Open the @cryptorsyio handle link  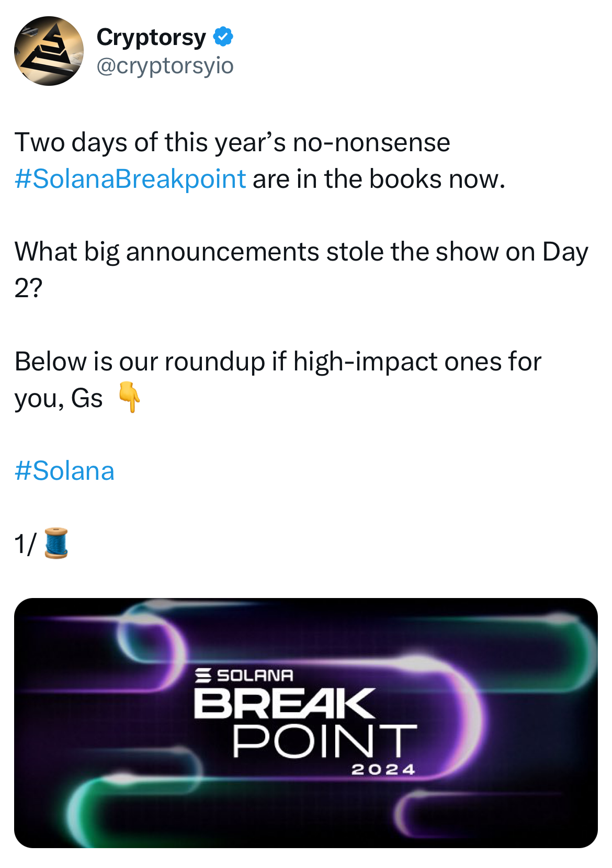165,66
